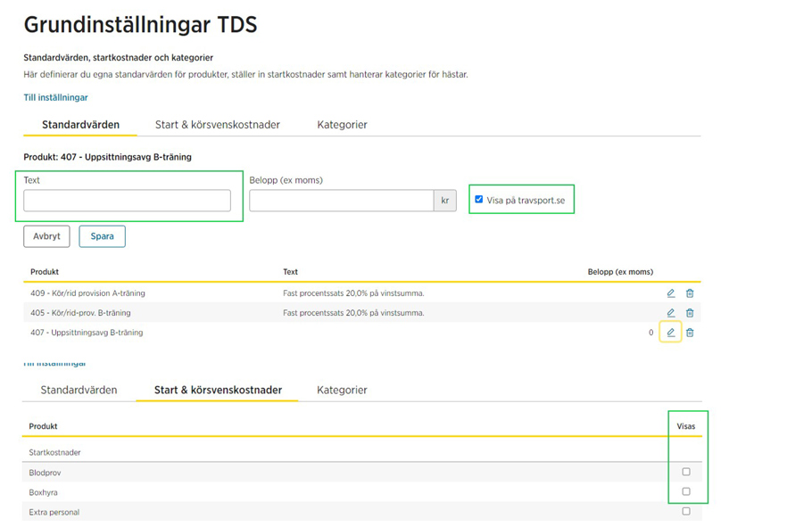The width and height of the screenshot is (812, 527).
Task: Edit the 405 Kör/rid-prov. B-träning row
Action: (x=671, y=313)
